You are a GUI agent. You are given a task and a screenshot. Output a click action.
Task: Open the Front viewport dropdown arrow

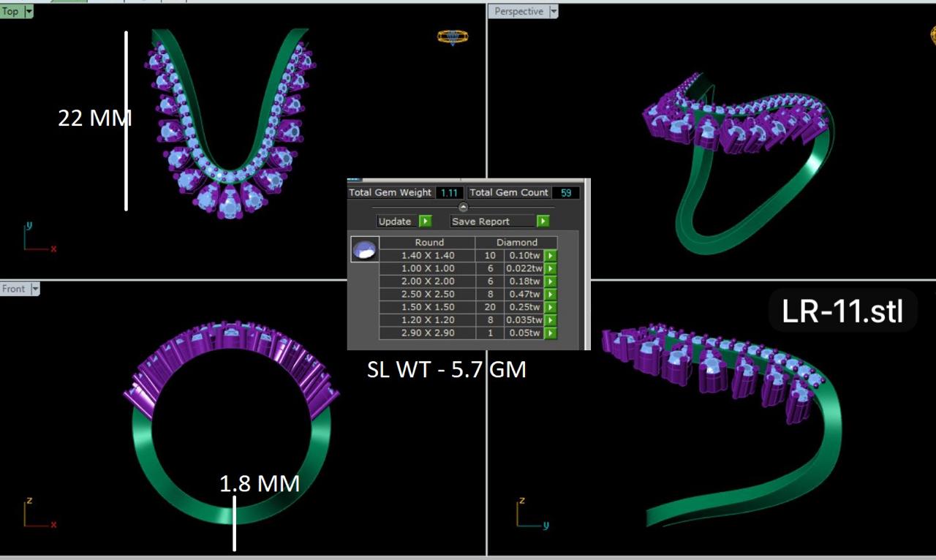tap(34, 289)
